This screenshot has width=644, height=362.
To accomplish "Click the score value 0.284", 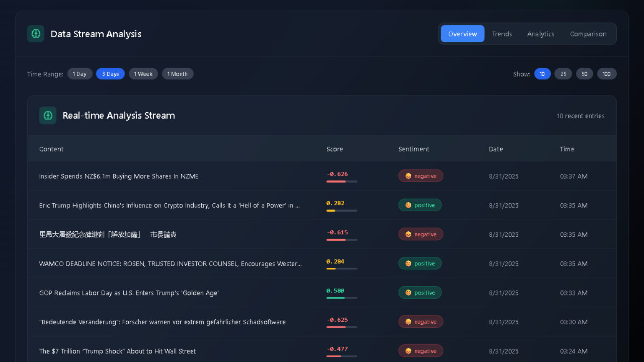I will 335,261.
